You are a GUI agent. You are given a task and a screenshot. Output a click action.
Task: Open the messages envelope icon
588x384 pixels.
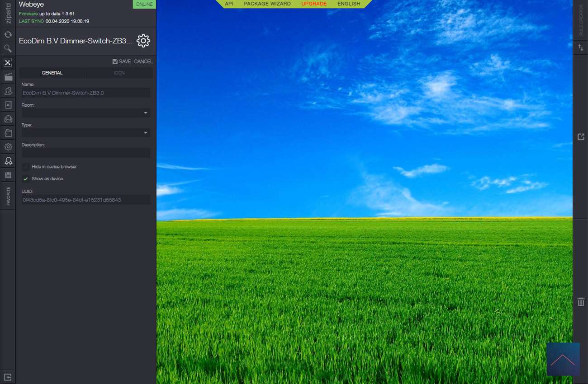click(8, 119)
